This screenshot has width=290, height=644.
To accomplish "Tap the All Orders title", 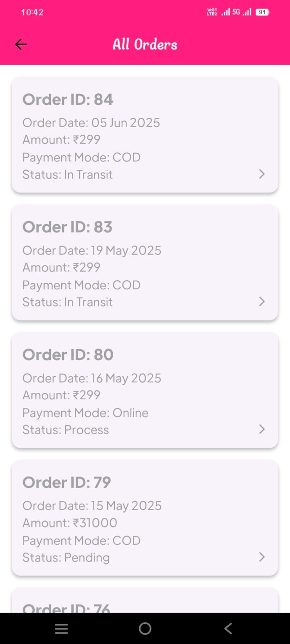I will (x=145, y=44).
